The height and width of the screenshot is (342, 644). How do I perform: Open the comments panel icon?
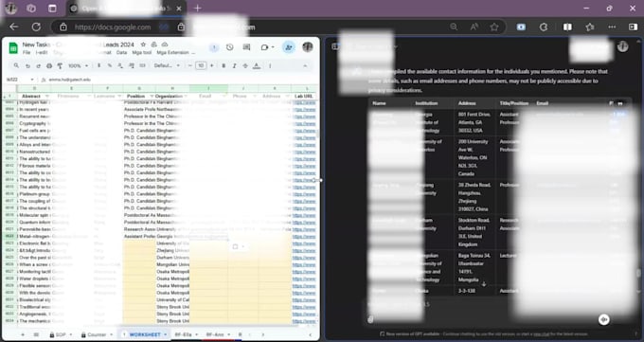[x=246, y=47]
